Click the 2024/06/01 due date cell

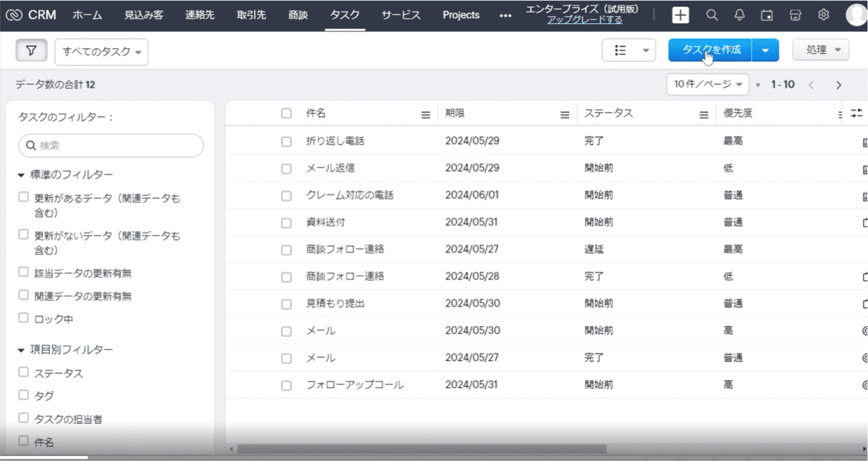[472, 195]
